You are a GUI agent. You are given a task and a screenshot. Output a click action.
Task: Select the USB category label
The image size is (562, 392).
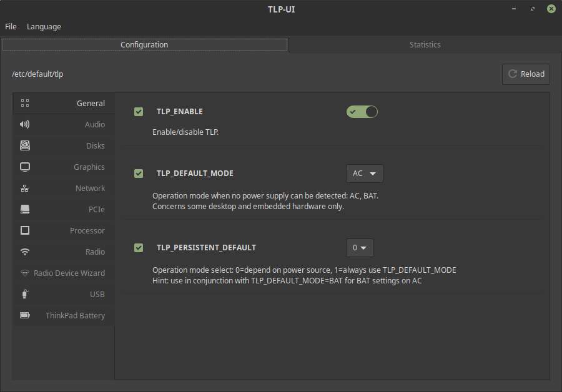97,294
